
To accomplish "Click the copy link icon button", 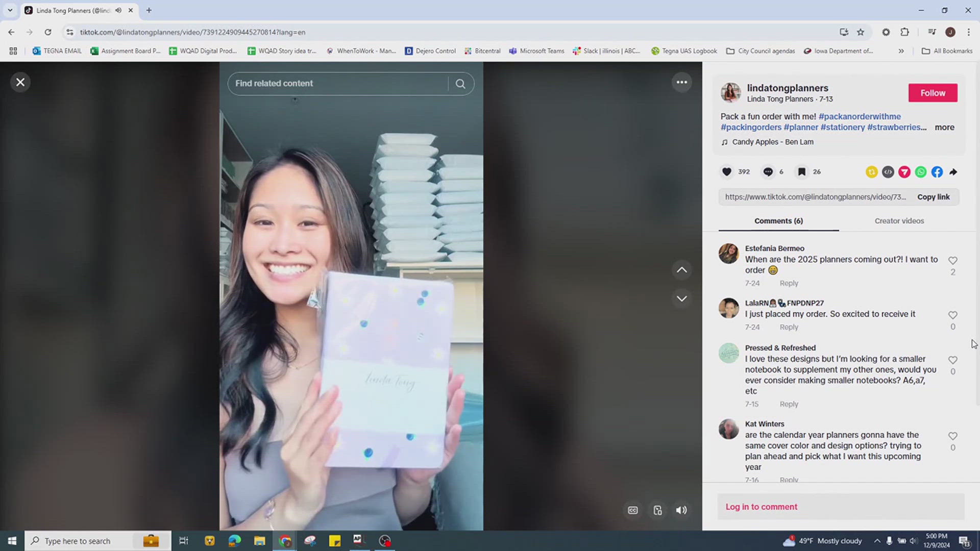I will tap(934, 196).
